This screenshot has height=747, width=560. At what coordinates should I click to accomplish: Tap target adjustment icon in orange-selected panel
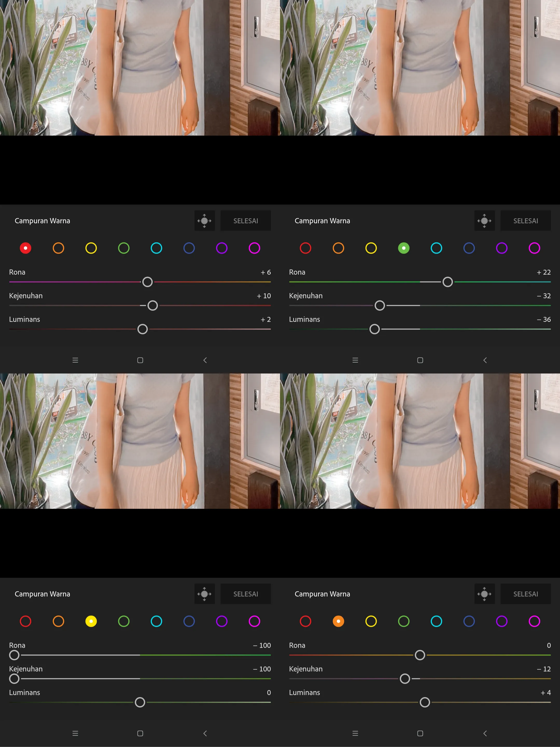(x=484, y=594)
